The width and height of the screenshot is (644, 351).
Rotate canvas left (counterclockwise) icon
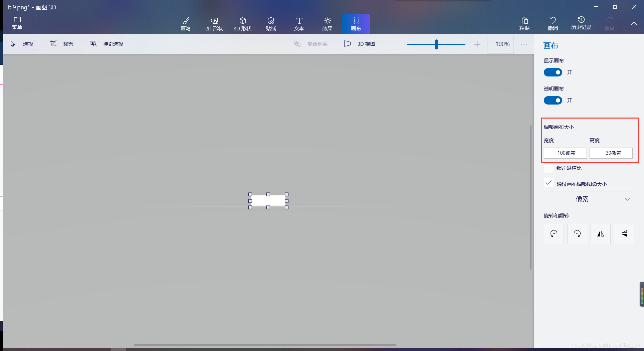tap(554, 234)
